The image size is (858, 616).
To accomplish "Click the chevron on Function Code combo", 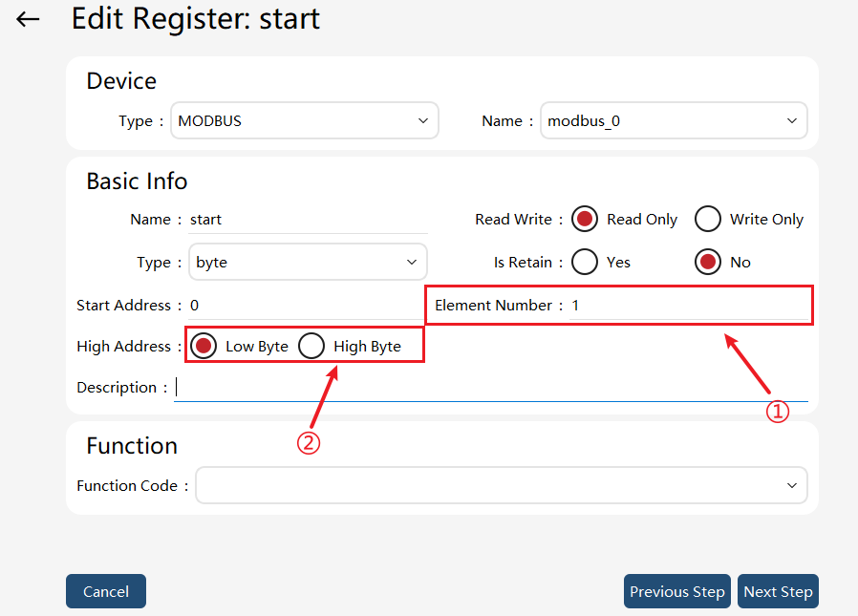I will [x=792, y=486].
